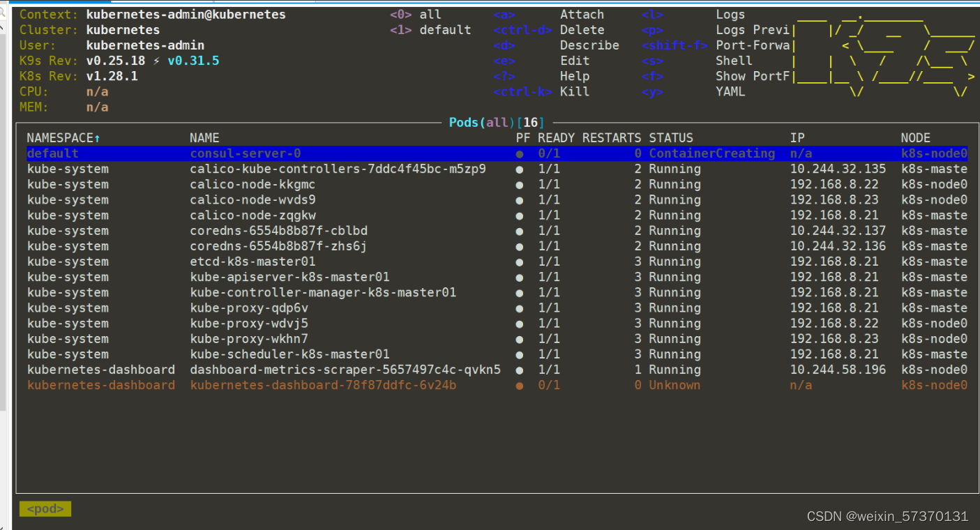The image size is (980, 530).
Task: Select the kube-apiserver-k8s-master01 pod
Action: (497, 277)
